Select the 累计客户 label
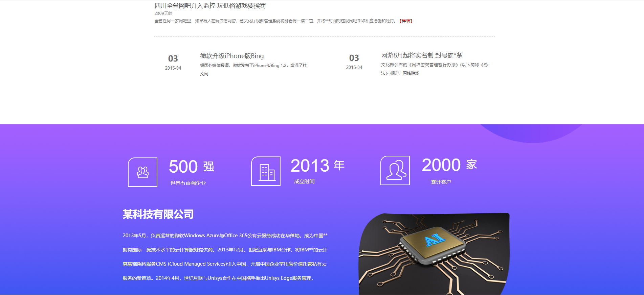Image resolution: width=644 pixels, height=295 pixels. tap(441, 182)
